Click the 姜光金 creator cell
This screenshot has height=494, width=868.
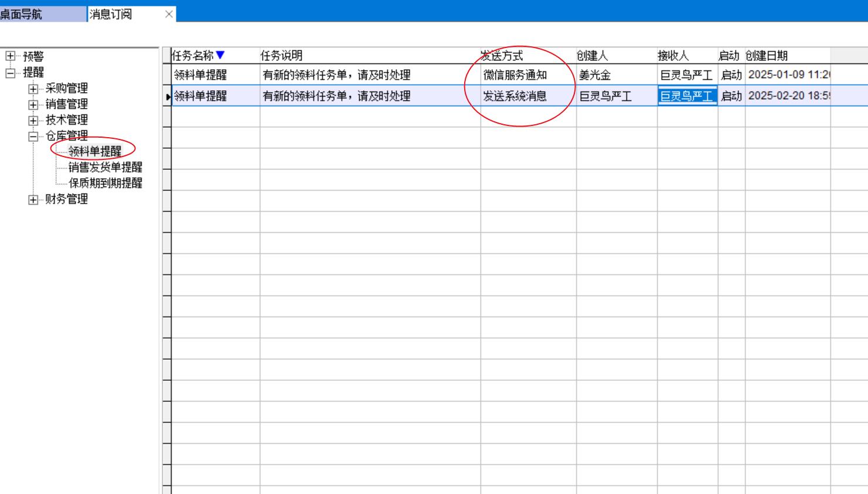coord(595,75)
